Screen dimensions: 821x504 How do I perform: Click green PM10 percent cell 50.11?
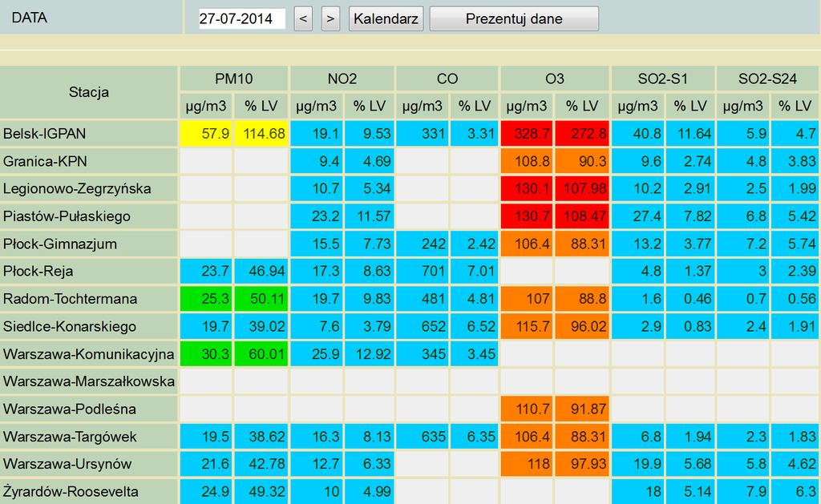pyautogui.click(x=261, y=300)
